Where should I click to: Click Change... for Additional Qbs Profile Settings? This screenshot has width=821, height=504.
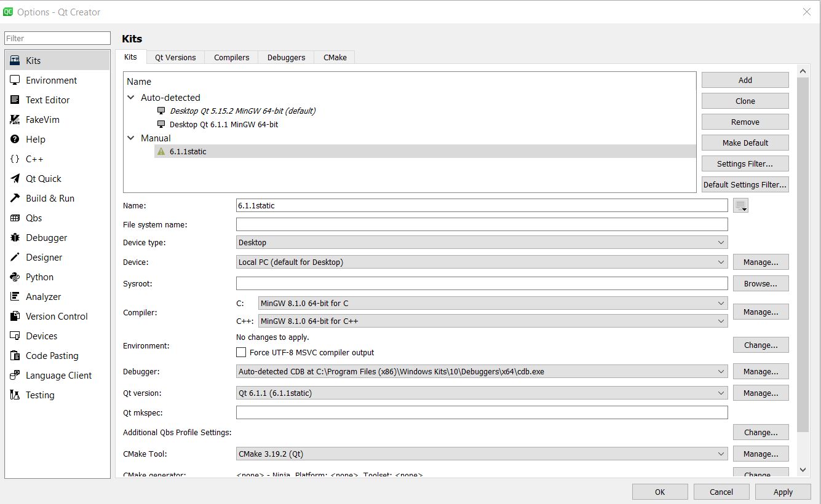[x=761, y=432]
